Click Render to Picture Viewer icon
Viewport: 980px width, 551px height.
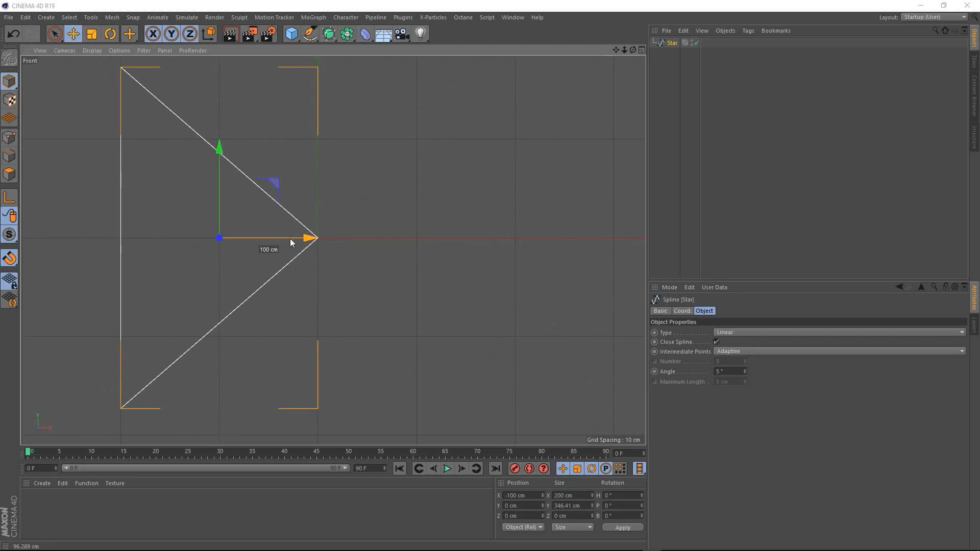tap(250, 34)
